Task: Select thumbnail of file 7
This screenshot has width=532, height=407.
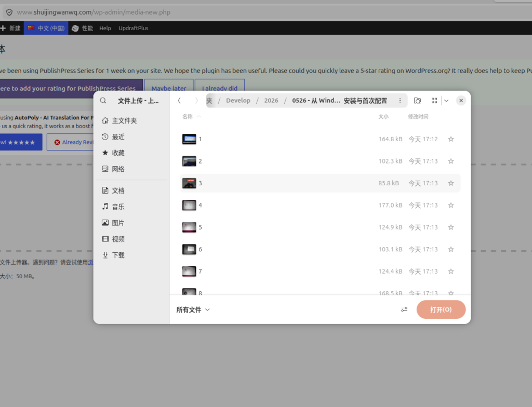Action: (x=189, y=272)
